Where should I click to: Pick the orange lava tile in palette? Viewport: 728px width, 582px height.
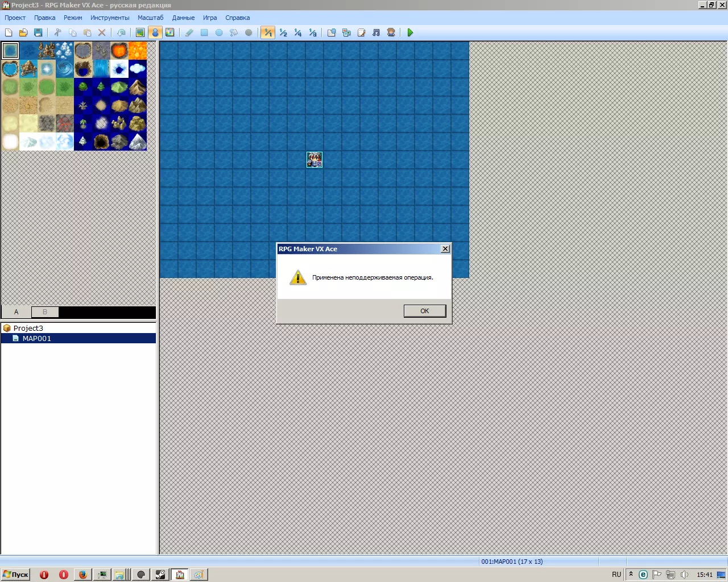pyautogui.click(x=138, y=51)
